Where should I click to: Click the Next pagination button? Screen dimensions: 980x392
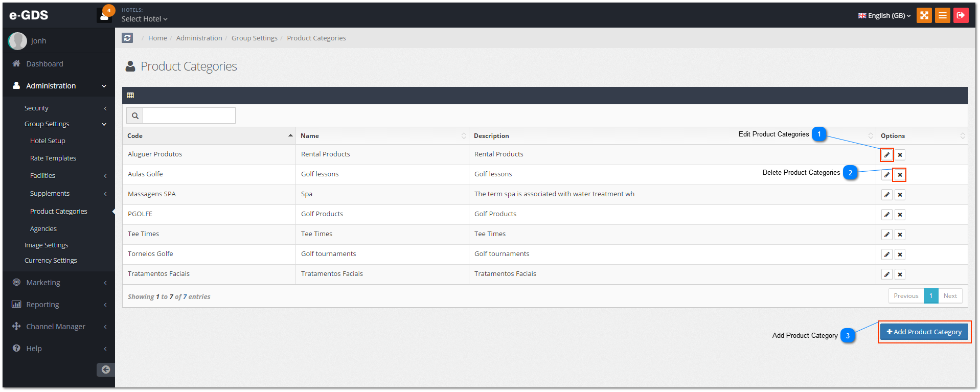click(950, 296)
